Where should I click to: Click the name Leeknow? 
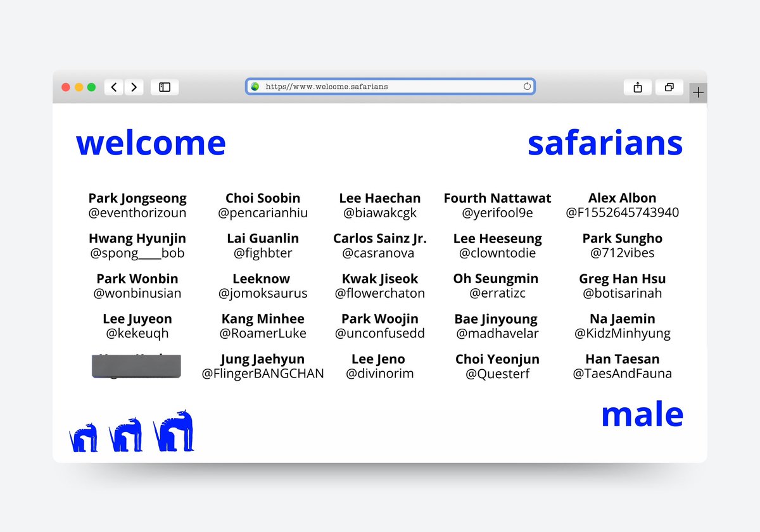(262, 279)
